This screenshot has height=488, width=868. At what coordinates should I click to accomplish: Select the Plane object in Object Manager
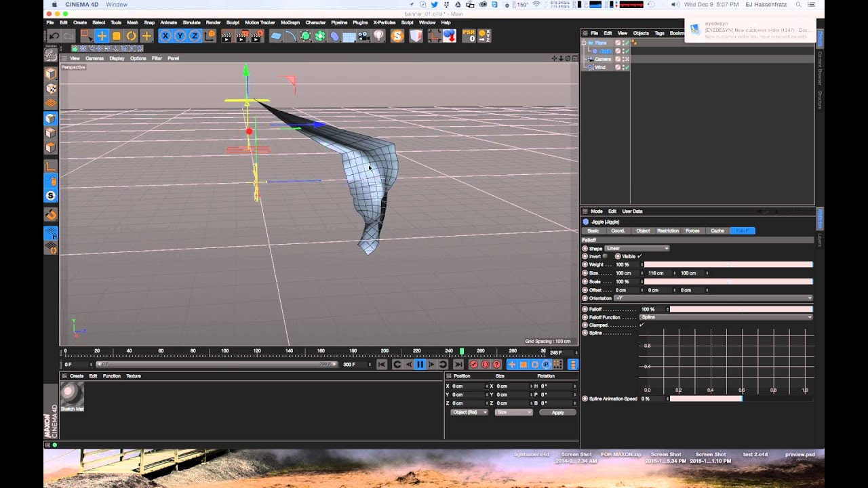point(599,43)
